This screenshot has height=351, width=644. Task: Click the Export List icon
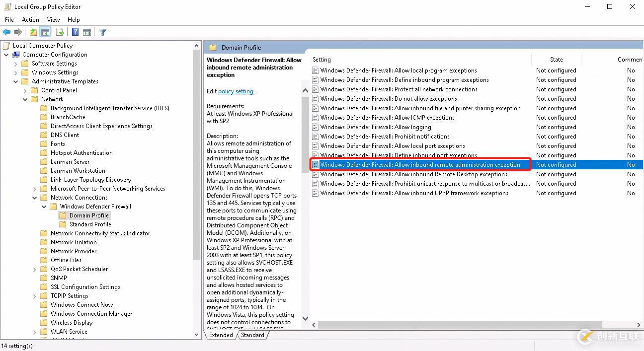60,32
